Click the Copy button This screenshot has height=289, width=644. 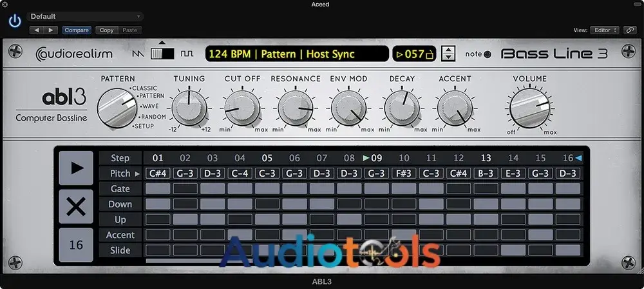pyautogui.click(x=107, y=30)
